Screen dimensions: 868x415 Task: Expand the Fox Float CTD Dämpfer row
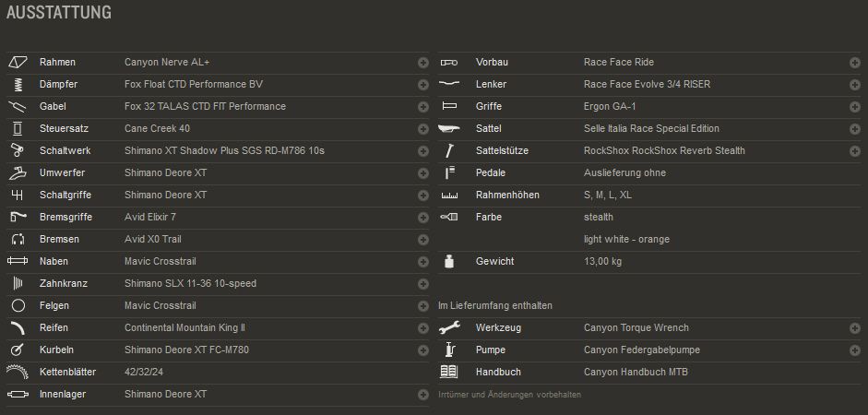422,85
